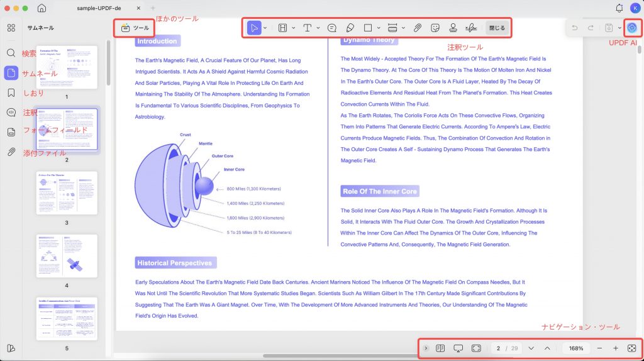Screen dimensions: 644x361
Task: Go to next page with down arrow
Action: point(531,348)
